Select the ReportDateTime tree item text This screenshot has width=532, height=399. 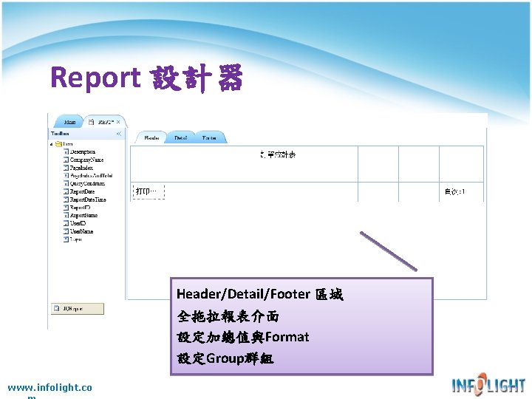[88, 199]
